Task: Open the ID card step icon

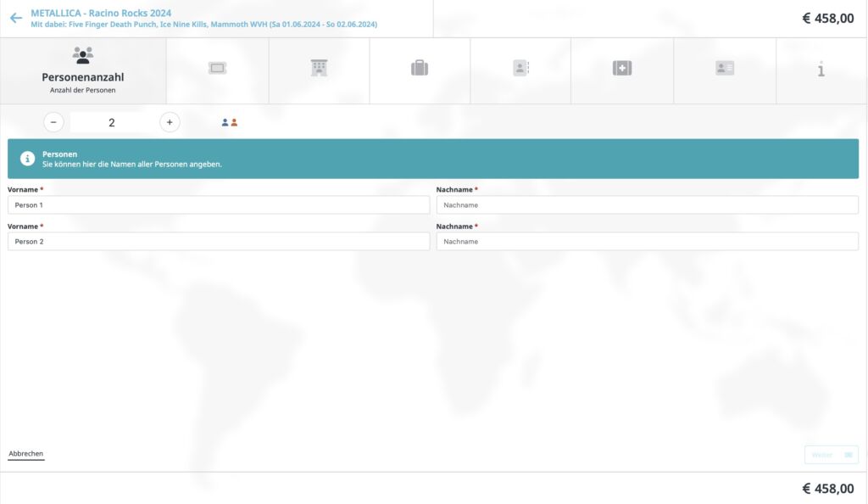Action: (x=725, y=69)
